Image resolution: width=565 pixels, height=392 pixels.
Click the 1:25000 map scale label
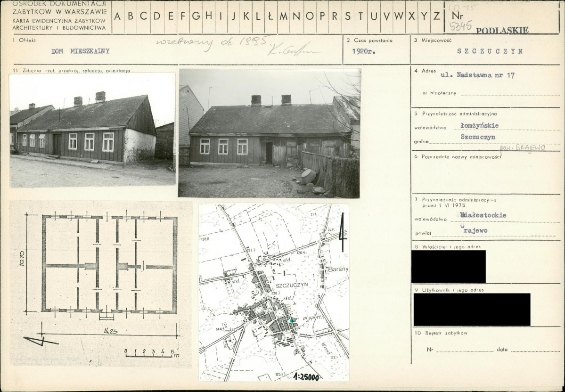tap(306, 377)
